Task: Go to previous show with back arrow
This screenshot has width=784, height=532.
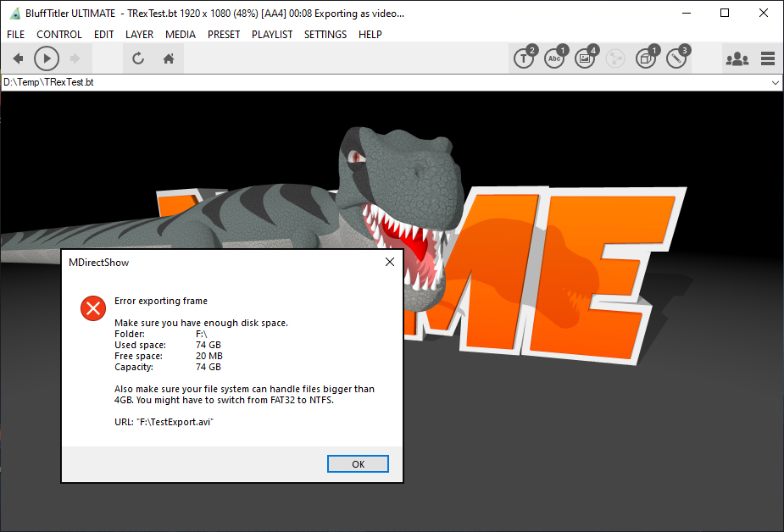Action: [x=18, y=59]
